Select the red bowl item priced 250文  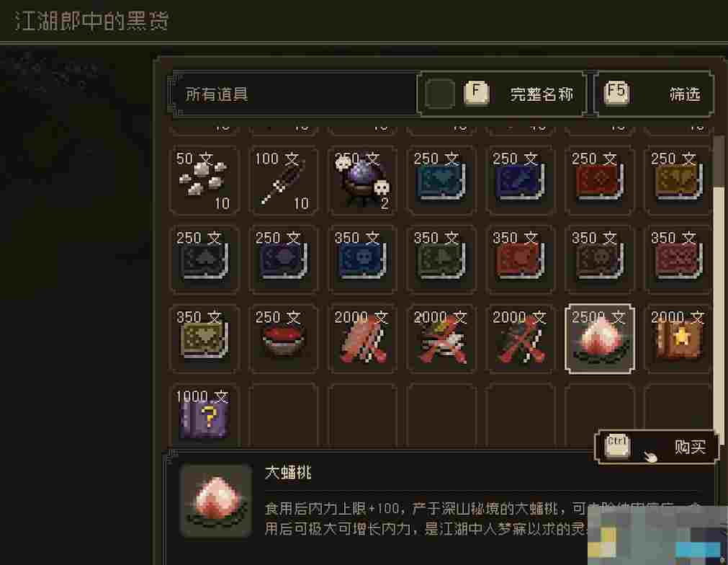[284, 339]
